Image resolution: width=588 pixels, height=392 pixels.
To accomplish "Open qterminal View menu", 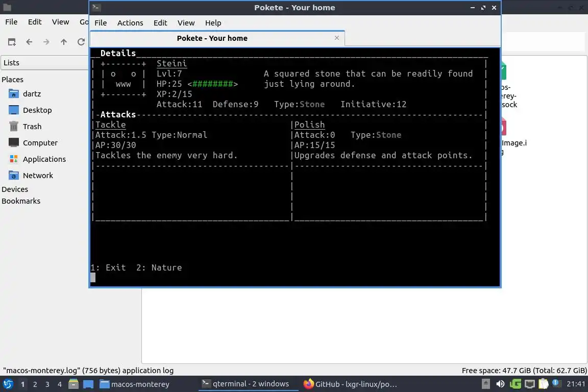I will [x=186, y=23].
